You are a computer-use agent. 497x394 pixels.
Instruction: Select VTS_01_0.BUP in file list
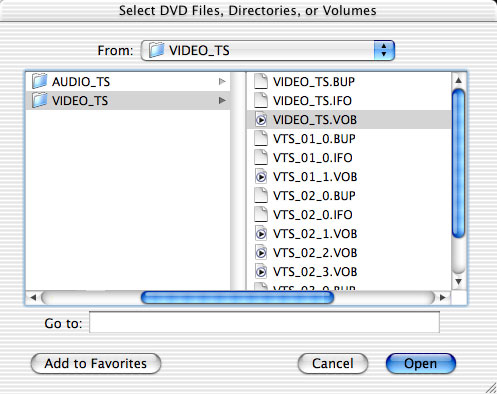click(349, 139)
